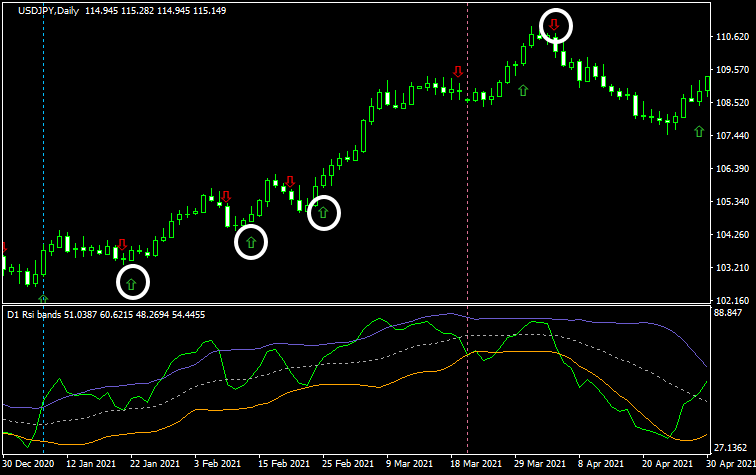Viewport: 756px width, 475px height.
Task: Click the red sell arrow above the 18 Mar 2021 candles
Action: tap(458, 72)
